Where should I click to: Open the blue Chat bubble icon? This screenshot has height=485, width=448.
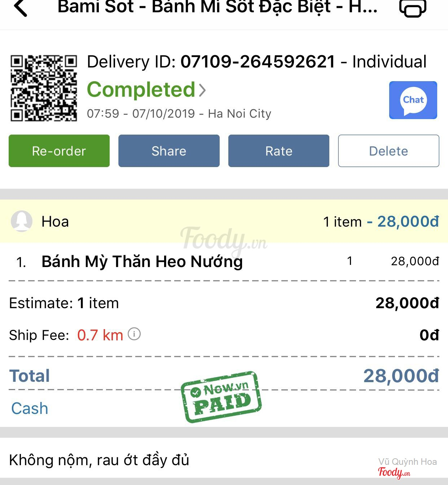pos(413,100)
